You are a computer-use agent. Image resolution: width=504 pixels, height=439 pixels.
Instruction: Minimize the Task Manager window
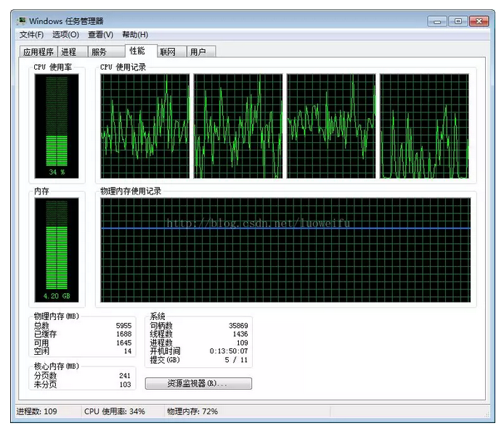pyautogui.click(x=437, y=22)
